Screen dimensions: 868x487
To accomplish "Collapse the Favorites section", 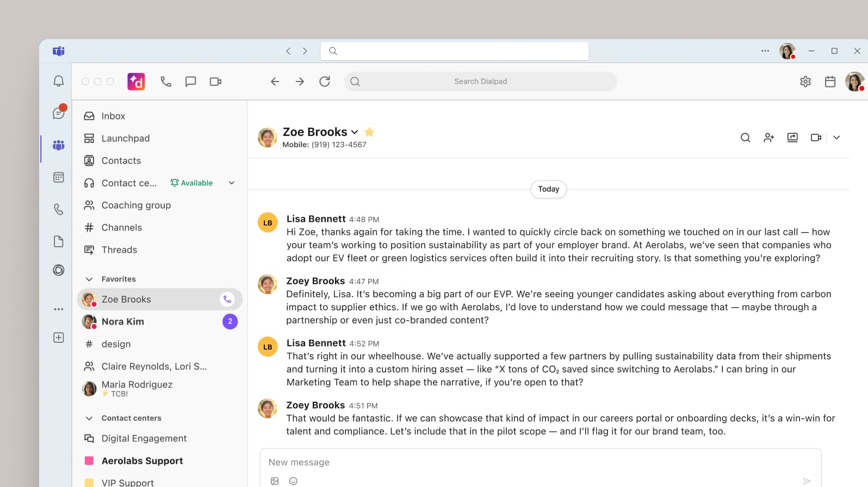I will click(89, 279).
